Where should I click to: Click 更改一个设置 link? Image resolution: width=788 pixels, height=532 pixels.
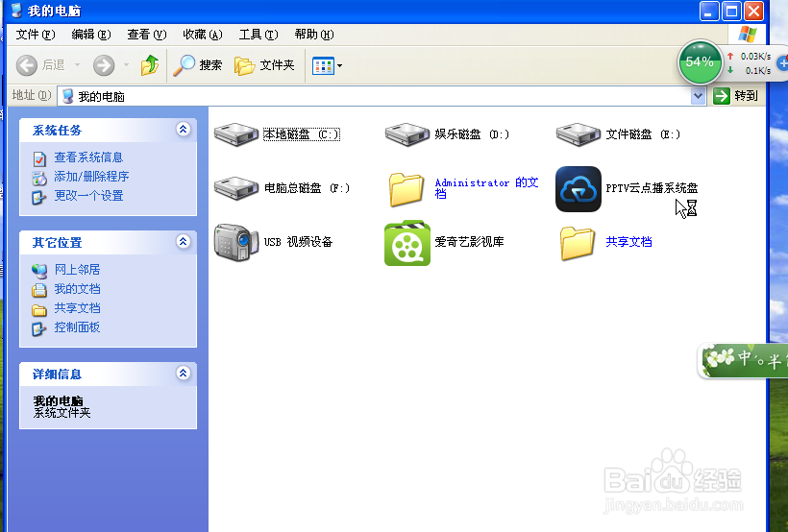[x=88, y=195]
